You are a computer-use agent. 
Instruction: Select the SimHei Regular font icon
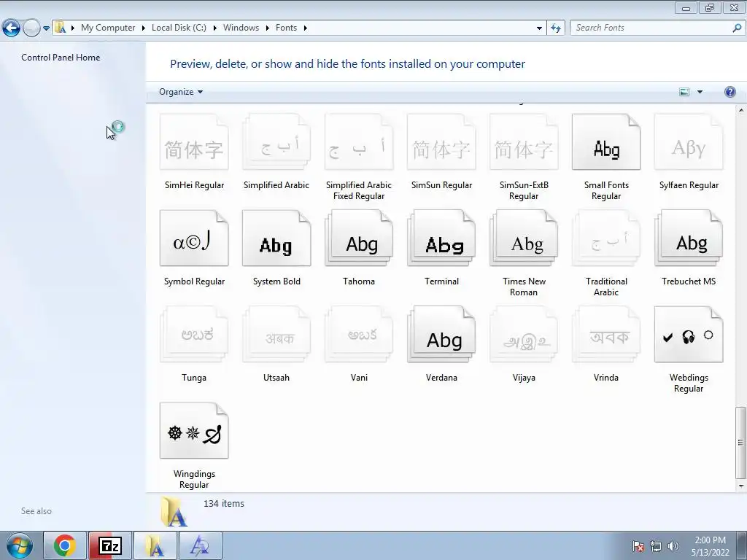coord(194,142)
